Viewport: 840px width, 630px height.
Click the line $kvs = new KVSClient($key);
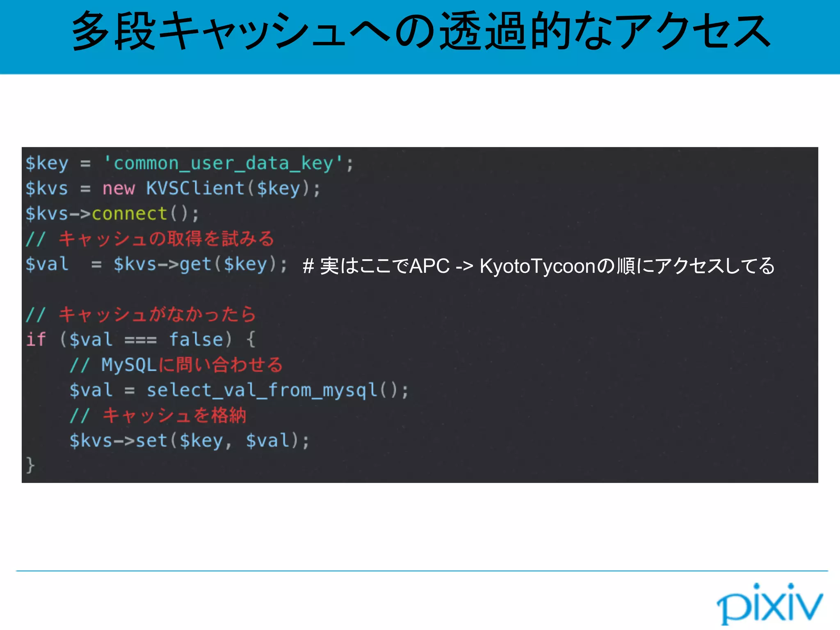(x=173, y=189)
